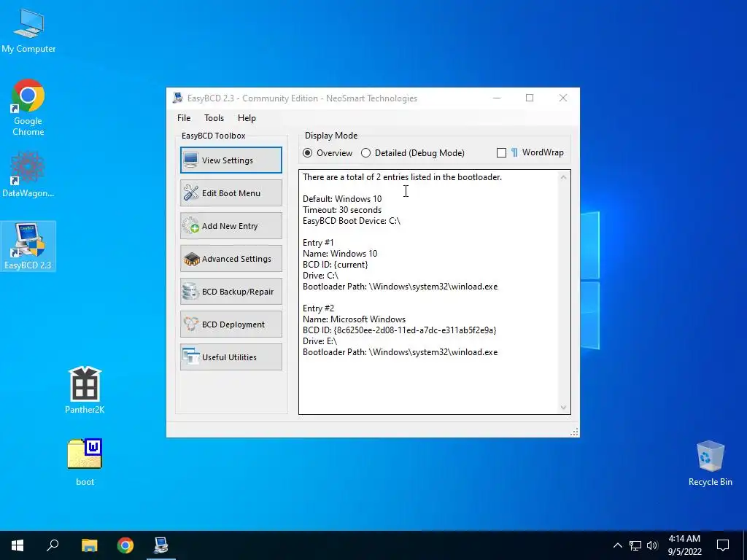Open Edit Boot Menu

[231, 192]
